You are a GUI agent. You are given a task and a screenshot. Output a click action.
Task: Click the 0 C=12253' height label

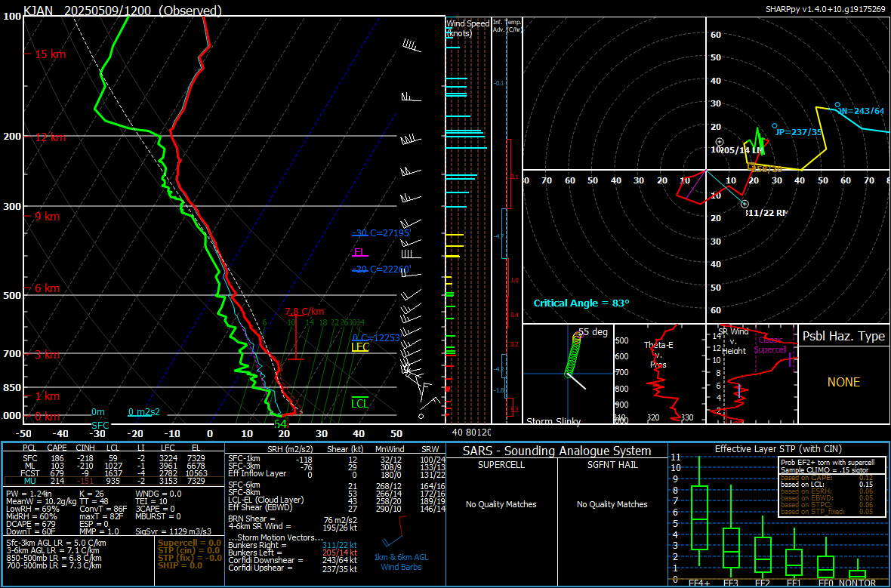point(377,337)
